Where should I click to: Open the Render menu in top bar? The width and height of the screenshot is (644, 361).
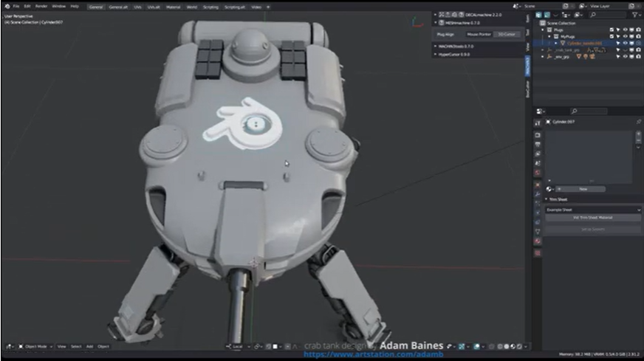coord(41,7)
